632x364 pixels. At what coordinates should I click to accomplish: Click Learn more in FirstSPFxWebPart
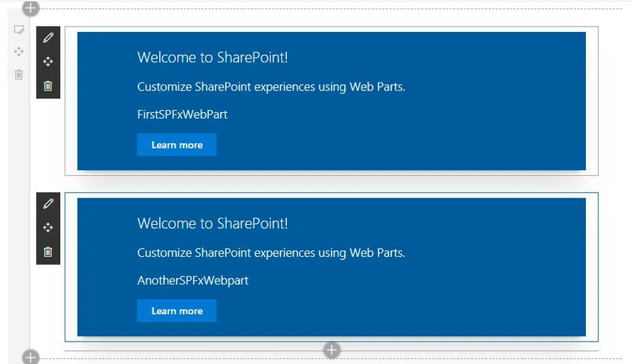click(176, 145)
